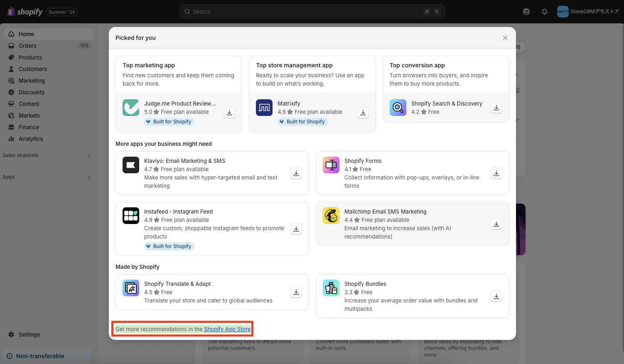Click the Shopify logo in header
624x364 pixels.
click(x=25, y=12)
